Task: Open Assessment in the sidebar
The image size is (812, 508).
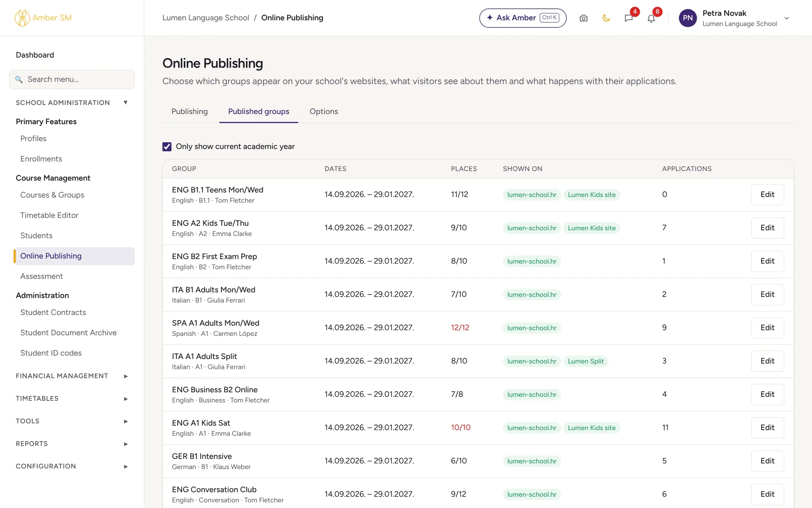Action: click(x=42, y=276)
